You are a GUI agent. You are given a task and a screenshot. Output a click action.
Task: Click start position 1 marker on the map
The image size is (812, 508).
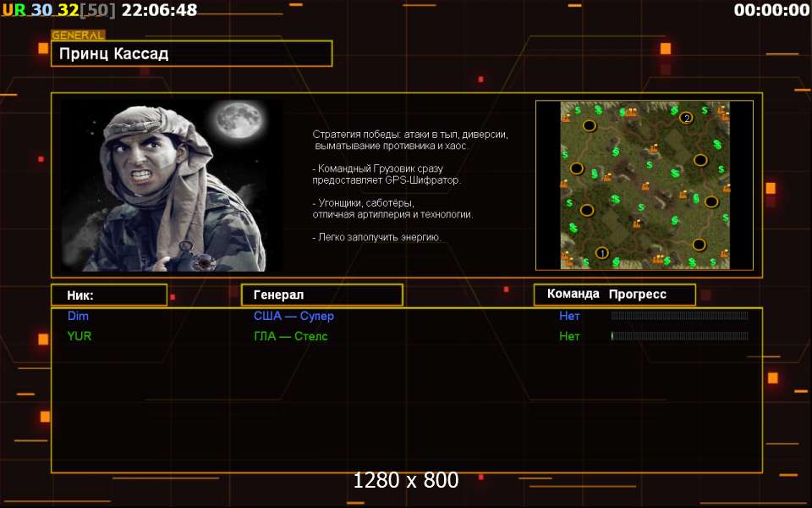[602, 252]
